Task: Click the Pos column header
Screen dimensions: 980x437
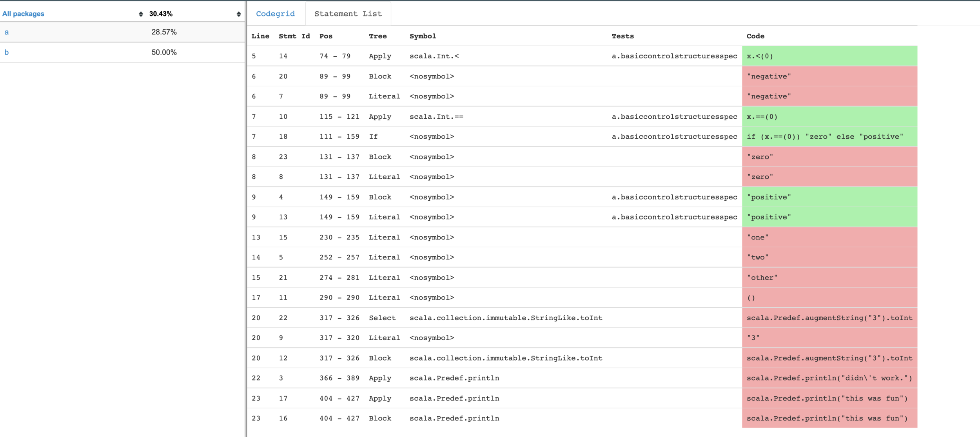Action: click(326, 36)
